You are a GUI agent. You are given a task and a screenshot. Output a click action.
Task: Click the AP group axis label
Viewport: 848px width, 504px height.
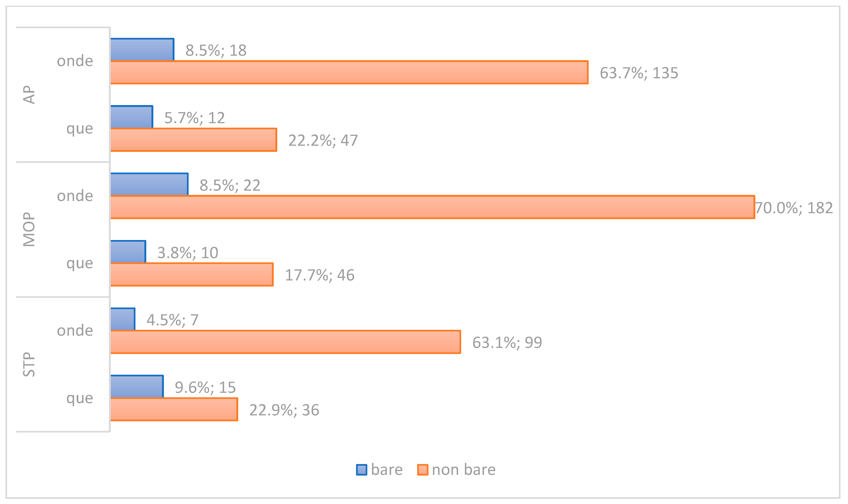pos(29,94)
